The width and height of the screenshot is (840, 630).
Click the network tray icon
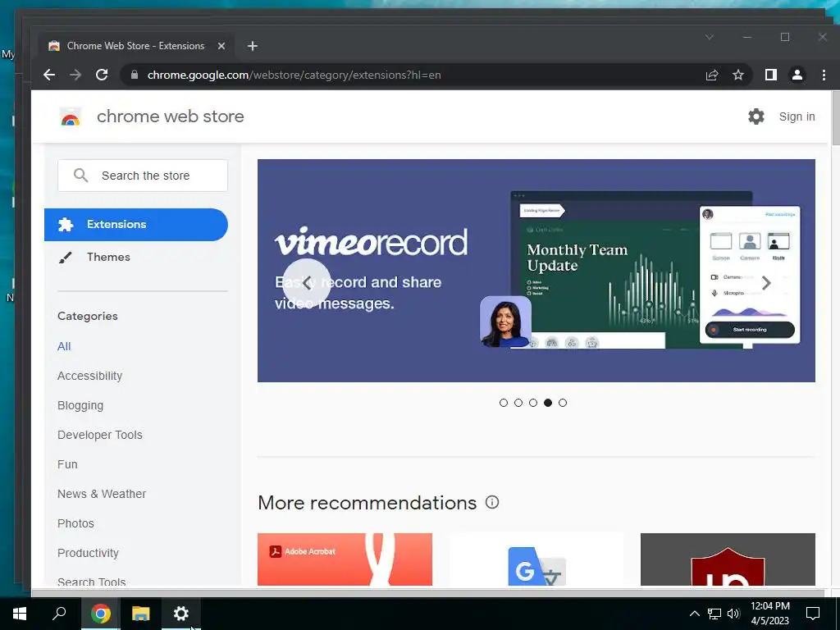tap(714, 614)
